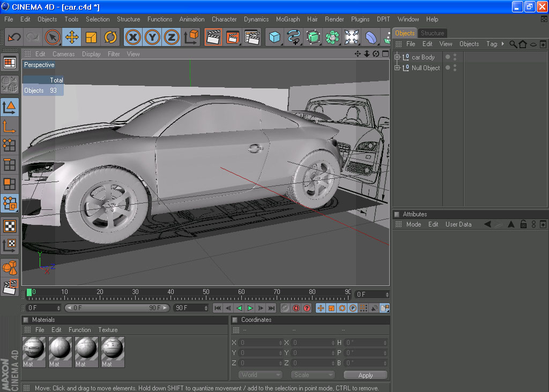This screenshot has width=549, height=392.
Task: Open the Render menu
Action: pyautogui.click(x=335, y=19)
